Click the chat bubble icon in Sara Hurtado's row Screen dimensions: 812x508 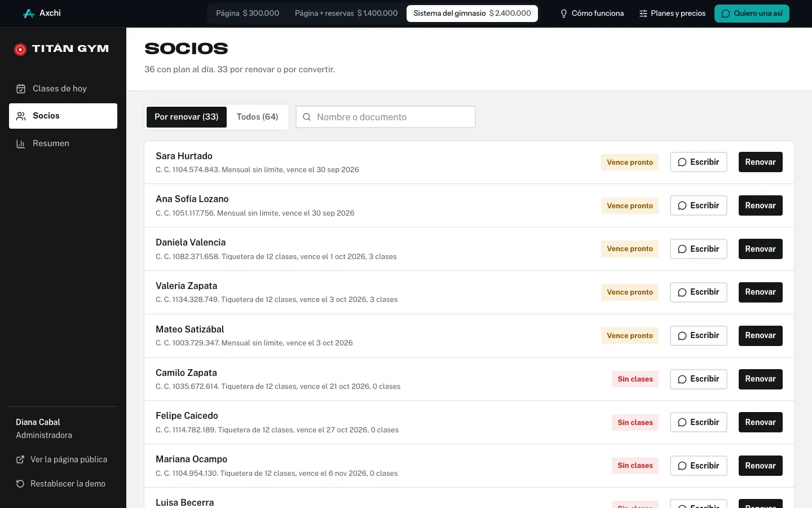682,163
